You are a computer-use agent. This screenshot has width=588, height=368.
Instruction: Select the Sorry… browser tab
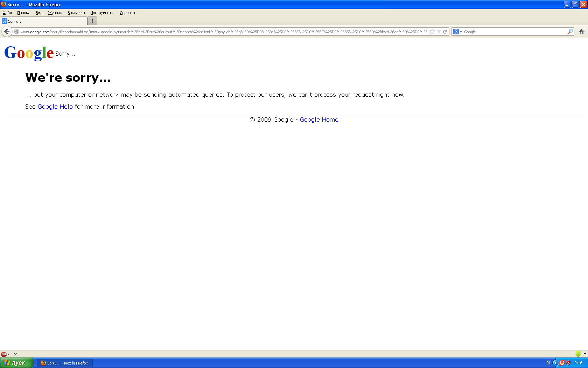(44, 21)
